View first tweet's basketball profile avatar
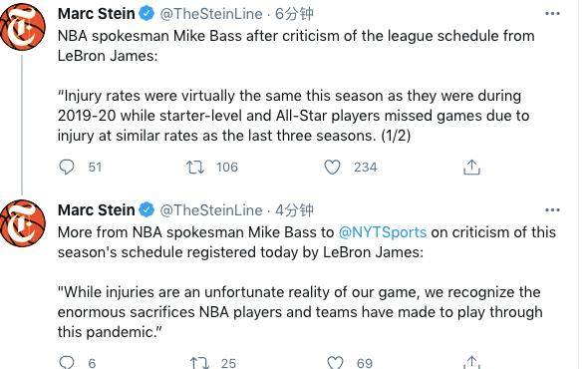Image resolution: width=588 pixels, height=369 pixels. tap(23, 26)
